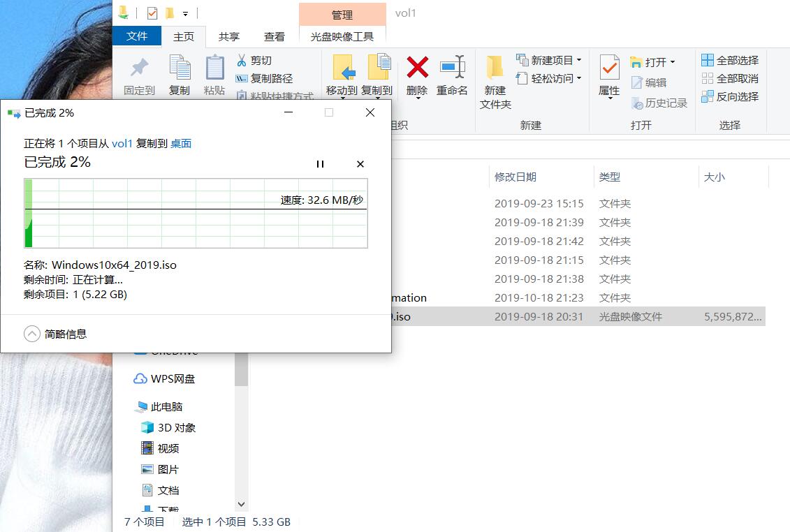Select the 剪切 (Cut) icon
The image size is (790, 532).
point(240,60)
